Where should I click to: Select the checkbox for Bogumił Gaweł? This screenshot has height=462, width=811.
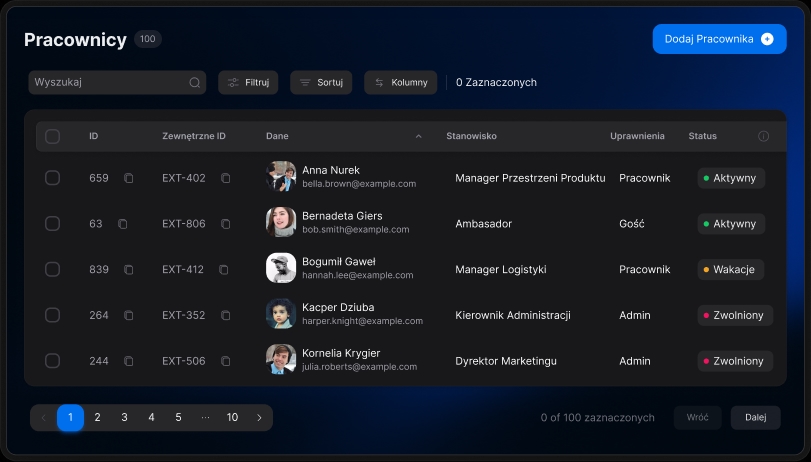(52, 270)
